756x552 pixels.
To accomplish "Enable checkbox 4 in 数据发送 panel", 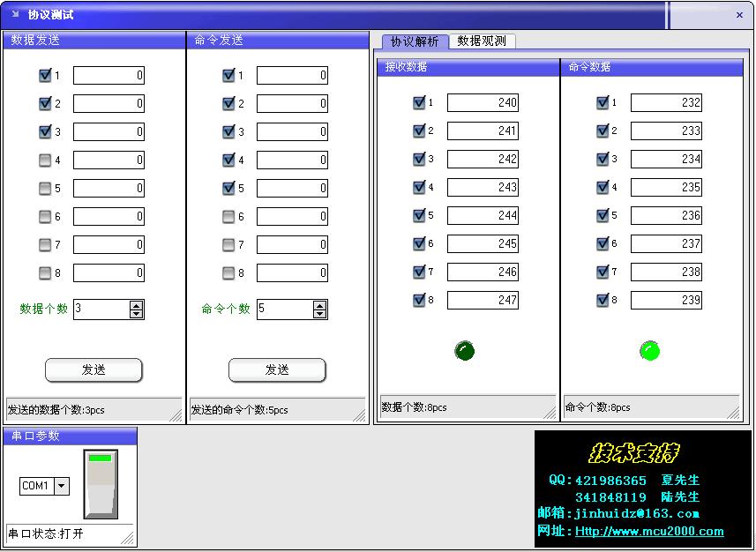I will point(45,160).
